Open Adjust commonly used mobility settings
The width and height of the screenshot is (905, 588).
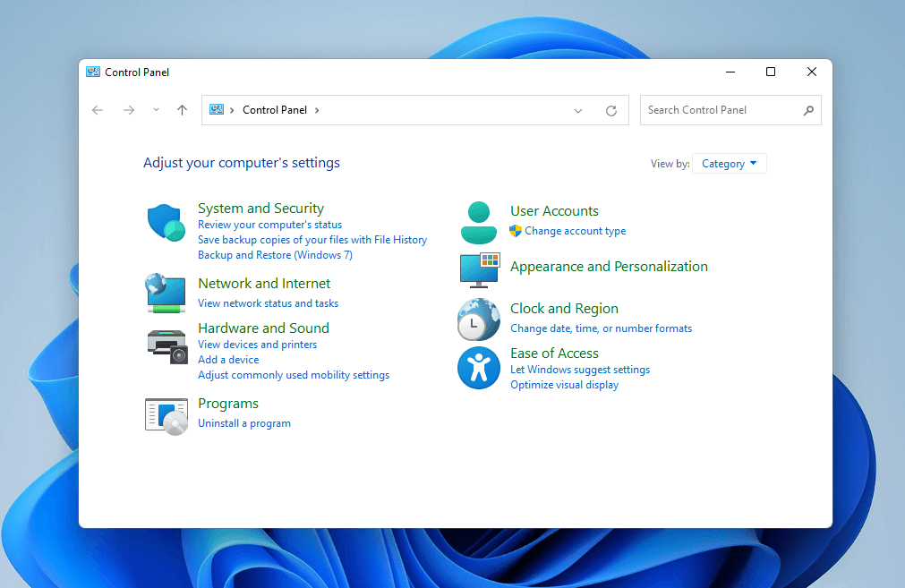coord(294,375)
